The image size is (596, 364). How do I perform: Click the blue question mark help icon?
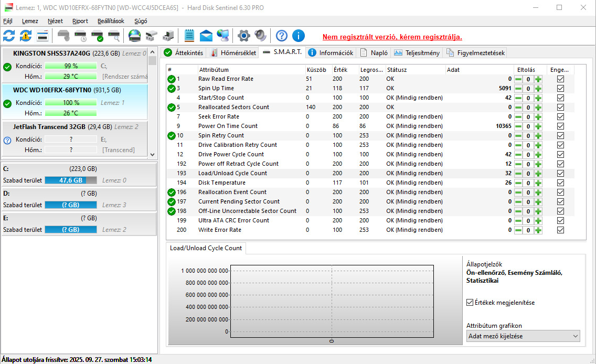coord(282,36)
